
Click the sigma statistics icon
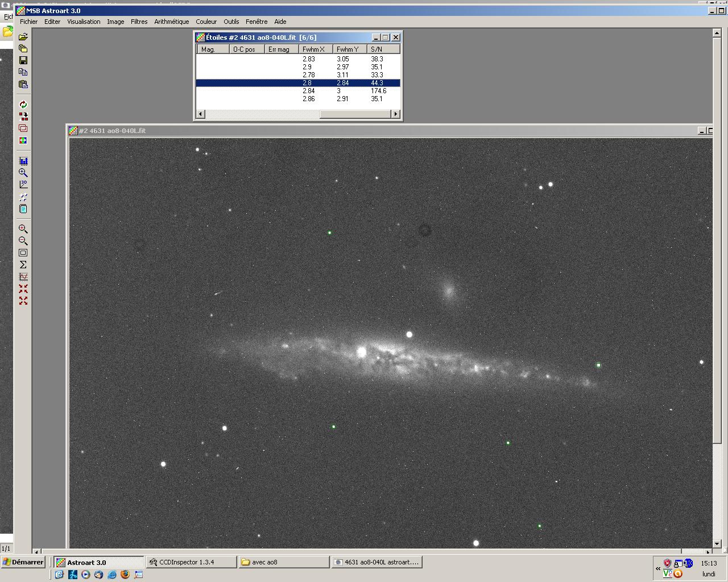23,265
